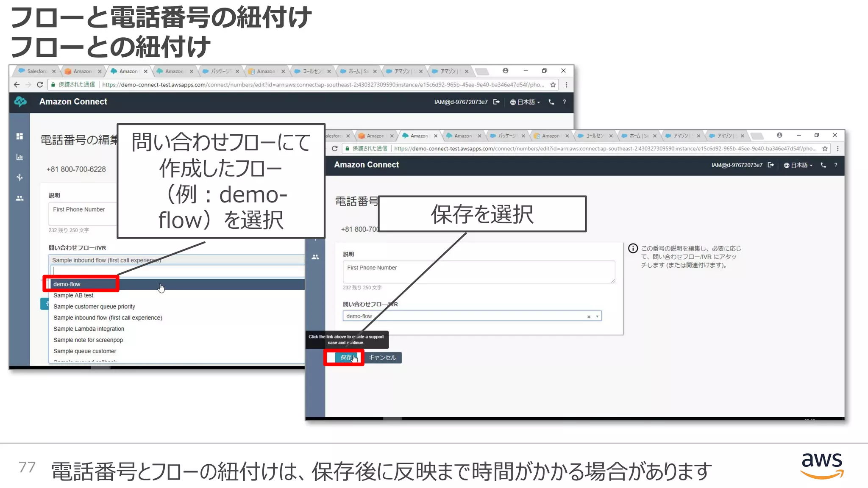Screen dimensions: 868x488
Task: Click the 保存 save button
Action: pos(346,358)
